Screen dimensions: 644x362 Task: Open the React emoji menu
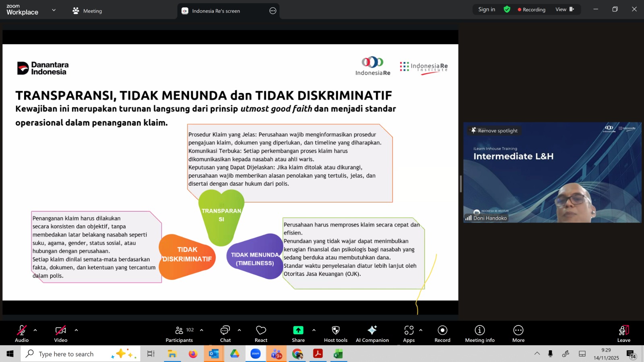(261, 334)
